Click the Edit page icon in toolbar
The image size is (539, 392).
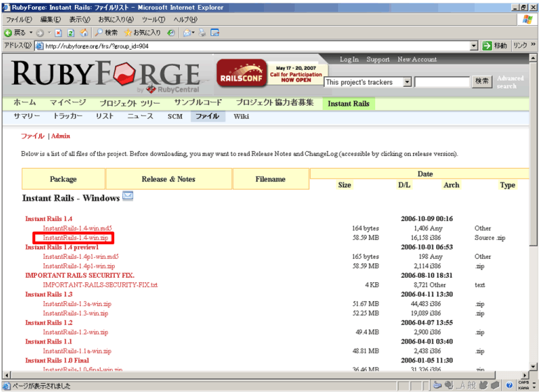point(215,33)
